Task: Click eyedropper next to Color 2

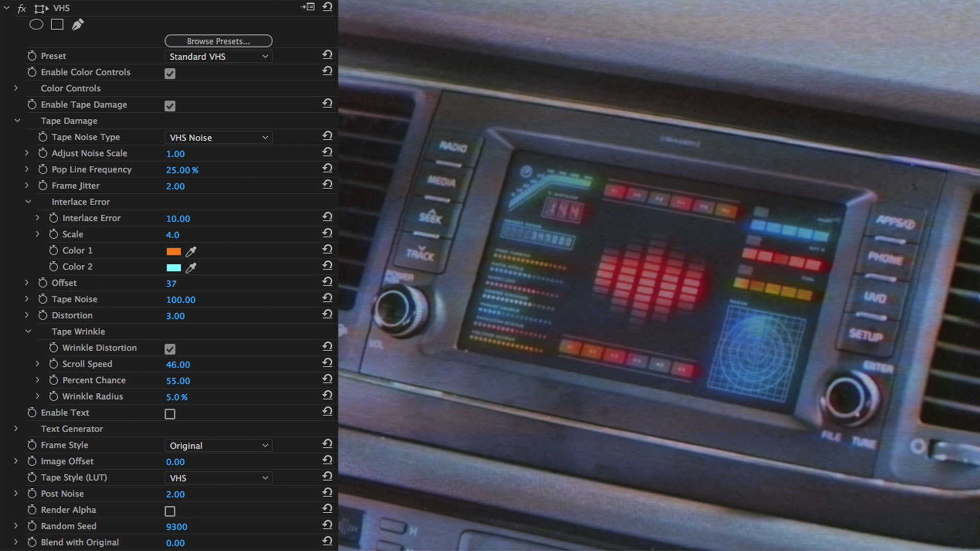Action: point(191,268)
